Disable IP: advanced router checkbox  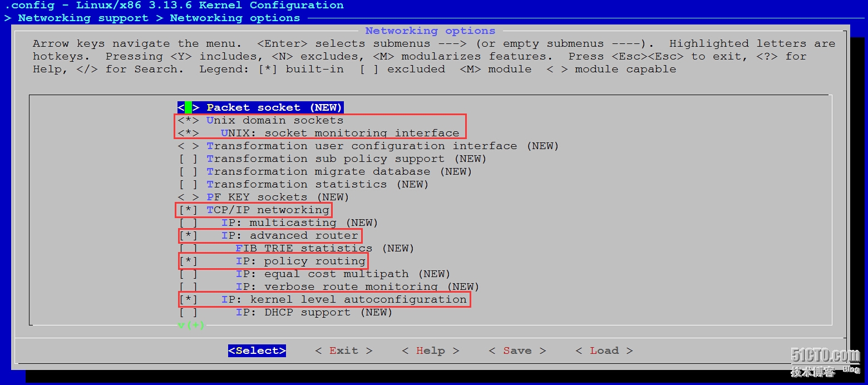[x=188, y=235]
